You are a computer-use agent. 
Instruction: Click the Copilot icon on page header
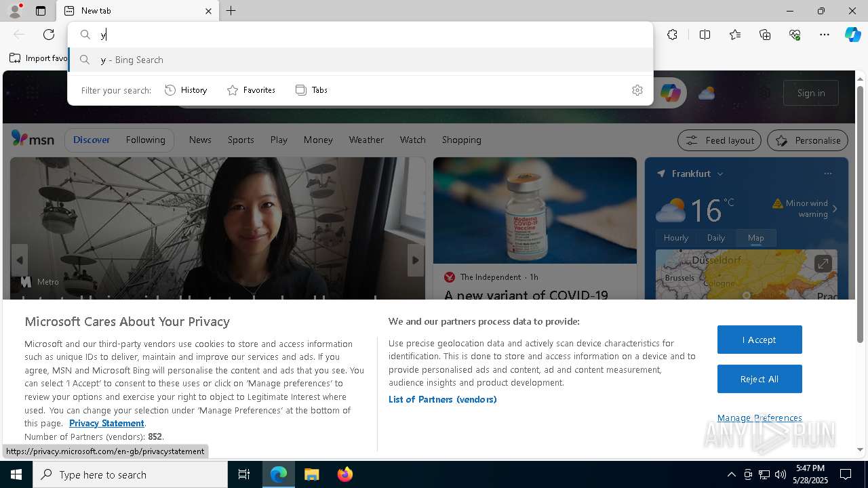coord(670,93)
